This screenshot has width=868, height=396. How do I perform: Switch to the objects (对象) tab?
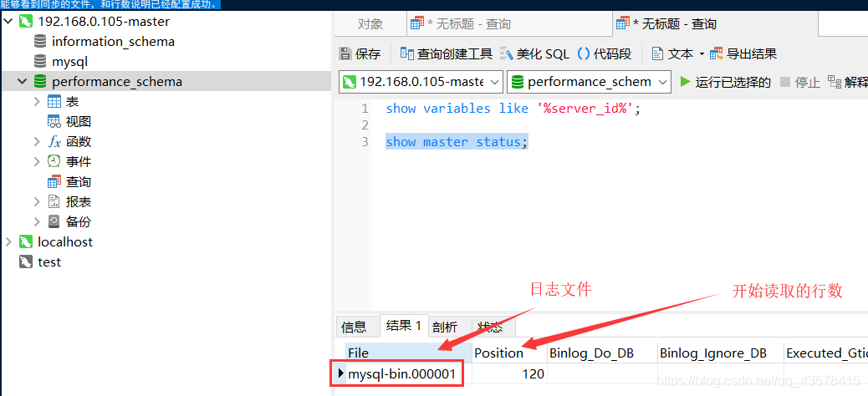tap(370, 23)
